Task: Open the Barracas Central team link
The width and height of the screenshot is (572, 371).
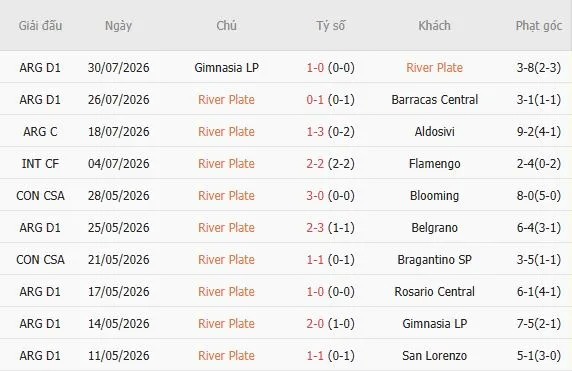Action: (x=434, y=100)
